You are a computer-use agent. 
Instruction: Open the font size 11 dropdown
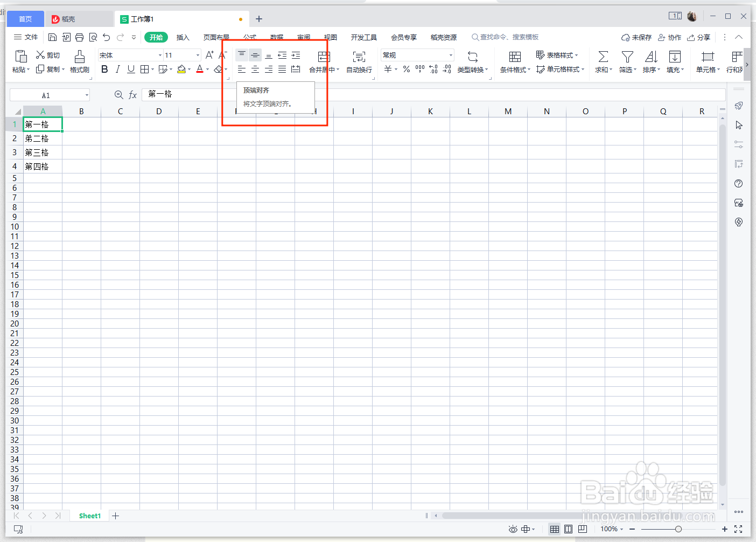(198, 55)
